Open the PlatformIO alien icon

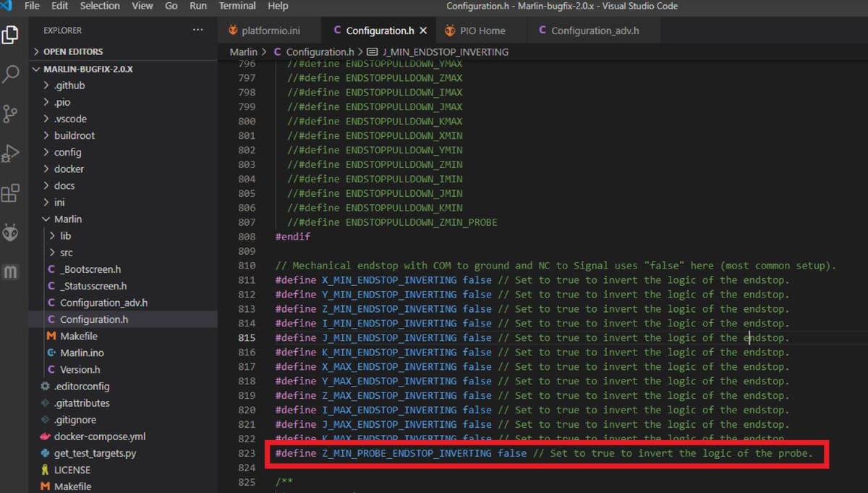point(10,232)
